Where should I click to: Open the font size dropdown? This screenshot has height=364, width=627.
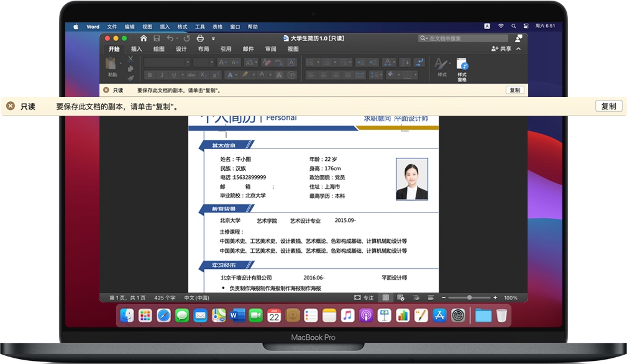pos(211,61)
